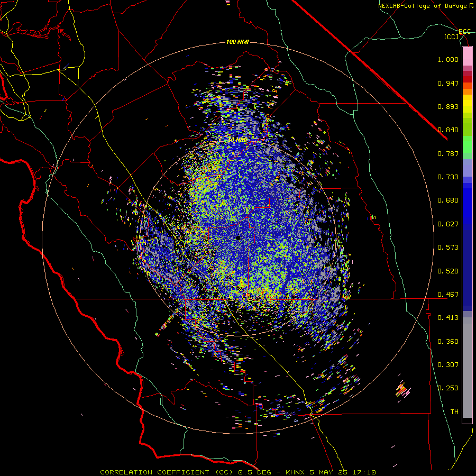Click the 50 NMI range ring label
Screen dimensions: 476x476
(237, 140)
